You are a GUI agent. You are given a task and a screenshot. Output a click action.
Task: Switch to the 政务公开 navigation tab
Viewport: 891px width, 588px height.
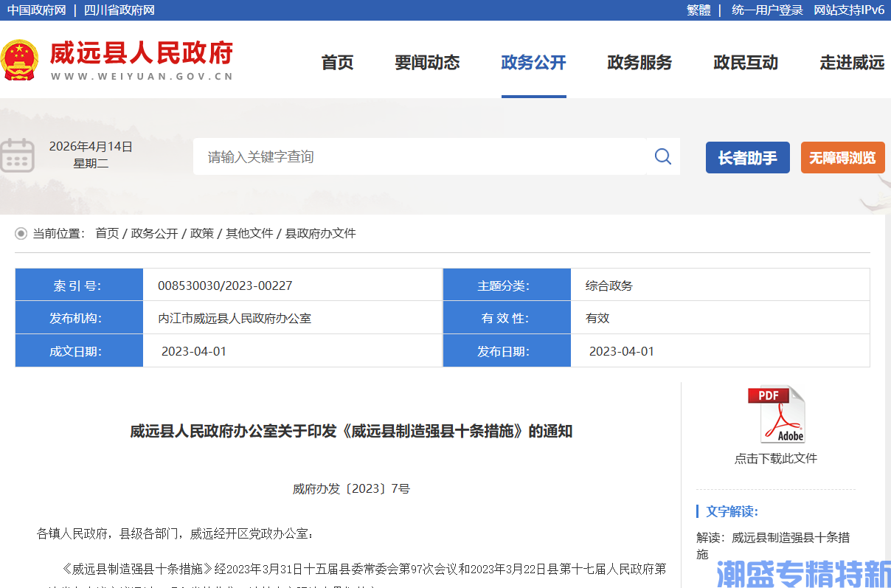(x=533, y=63)
